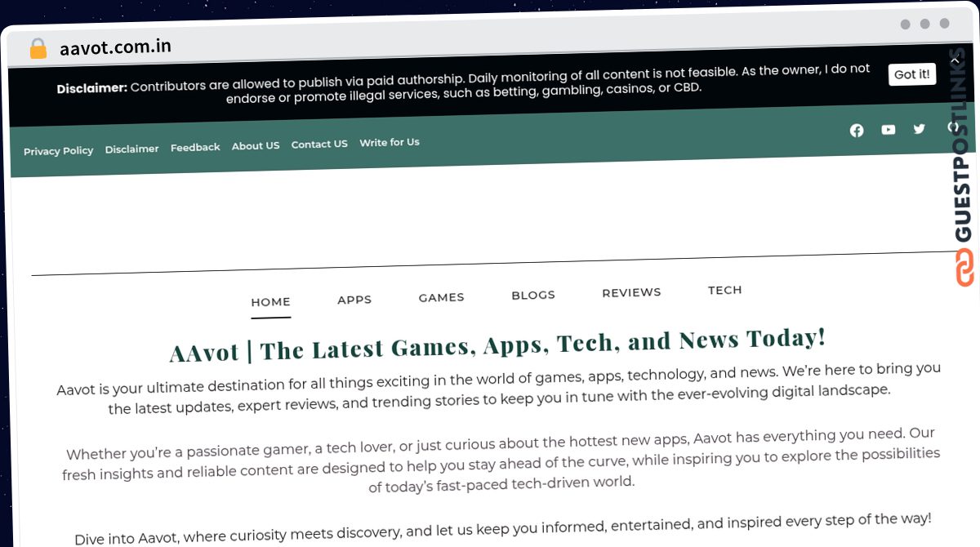Open the Twitter social icon
Viewport: 980px width, 547px height.
tap(920, 129)
